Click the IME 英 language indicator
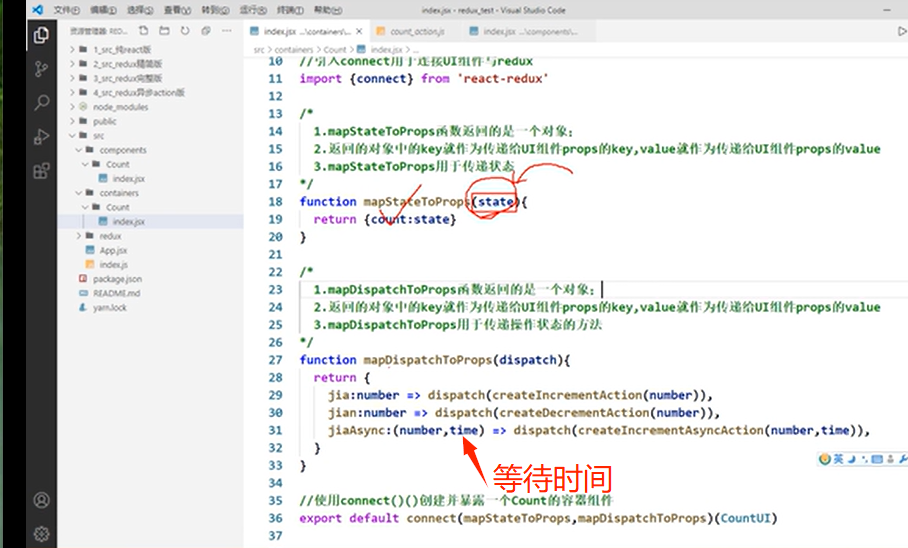Screen dimensions: 908x548 click(838, 459)
